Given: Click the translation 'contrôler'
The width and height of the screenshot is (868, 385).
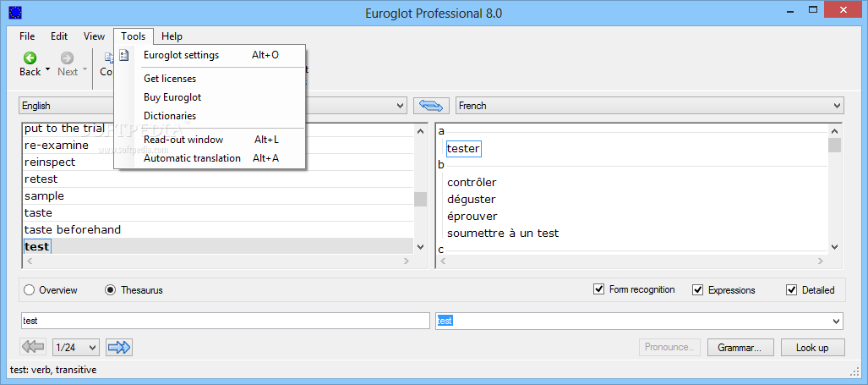Looking at the screenshot, I should 472,182.
